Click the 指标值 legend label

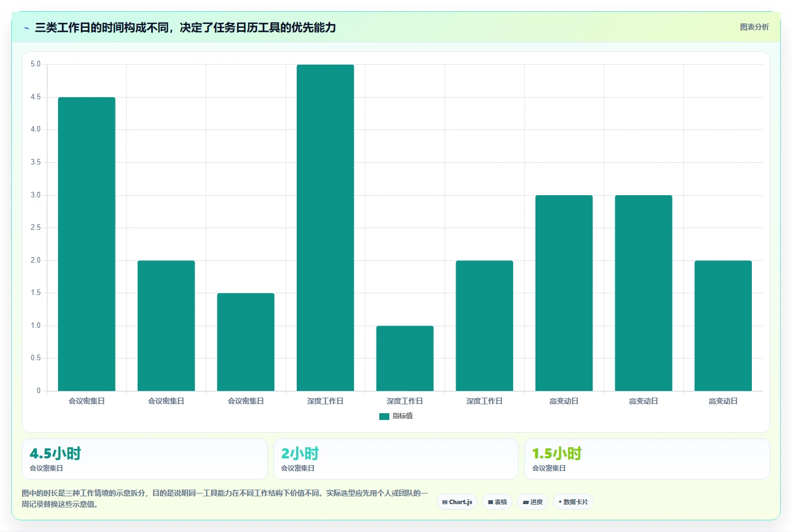click(x=403, y=416)
